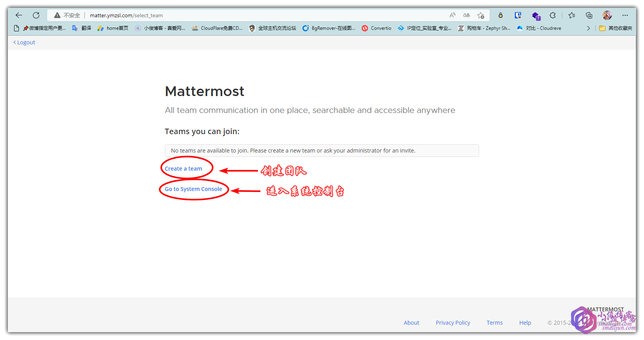Open the blue square extension icon
The height and width of the screenshot is (340, 644).
coord(518,15)
